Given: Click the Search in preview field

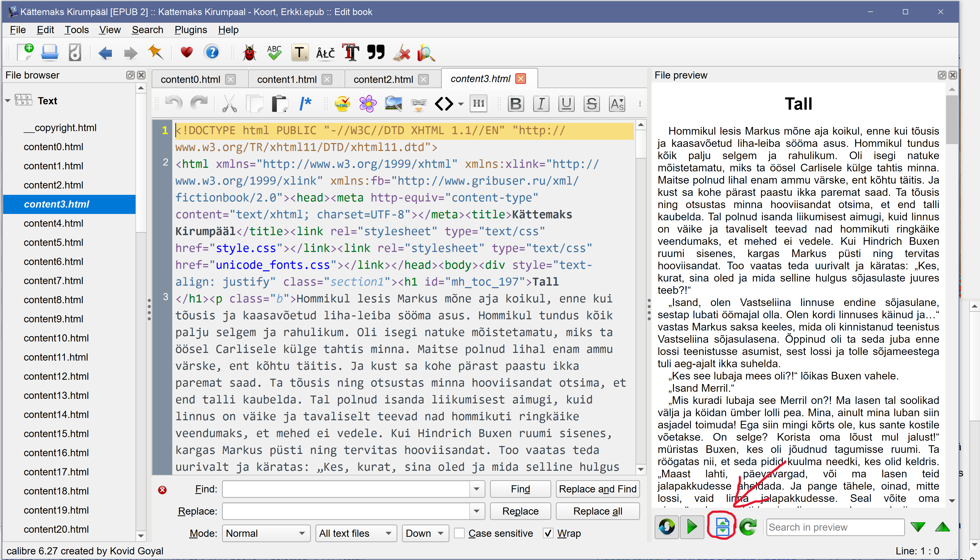Looking at the screenshot, I should click(x=835, y=527).
